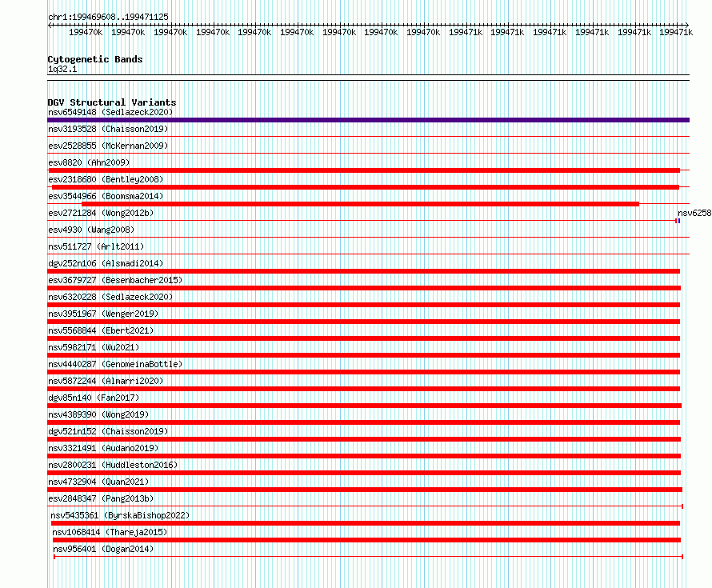Viewport: 712px width, 588px height.
Task: Click the red bar under esv3544966 (Boomsma2014)
Action: (x=360, y=204)
